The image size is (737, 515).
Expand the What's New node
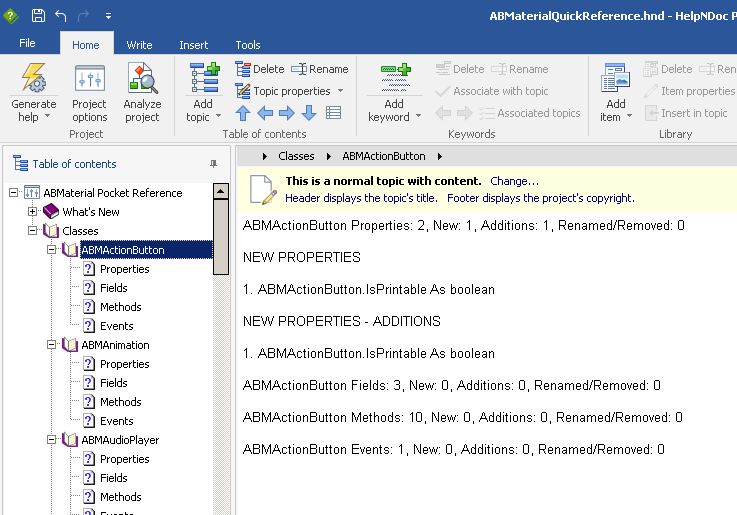click(x=32, y=211)
